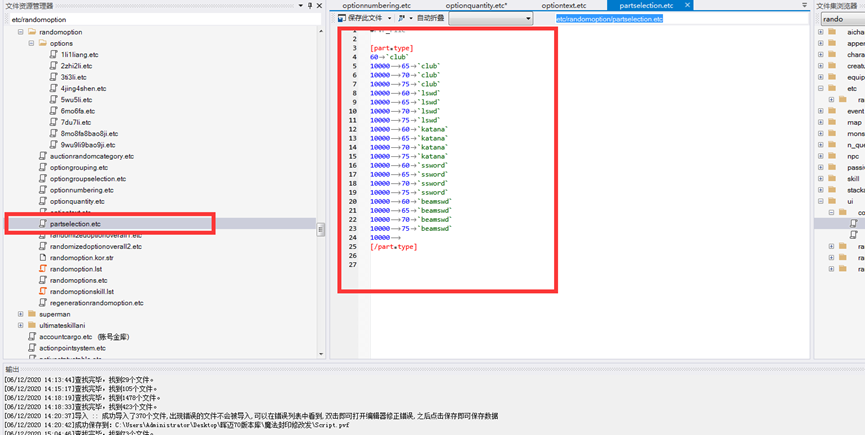
Task: Collapse the options subfolder
Action: tap(31, 43)
